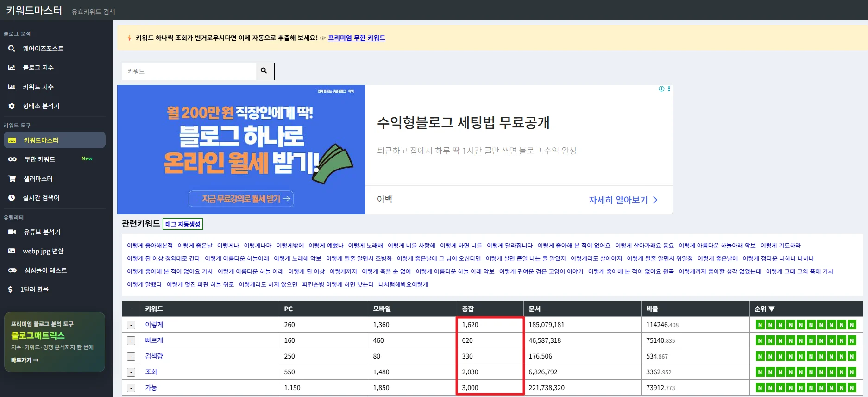Focus the 키워드 search input field
868x397 pixels.
[x=189, y=71]
